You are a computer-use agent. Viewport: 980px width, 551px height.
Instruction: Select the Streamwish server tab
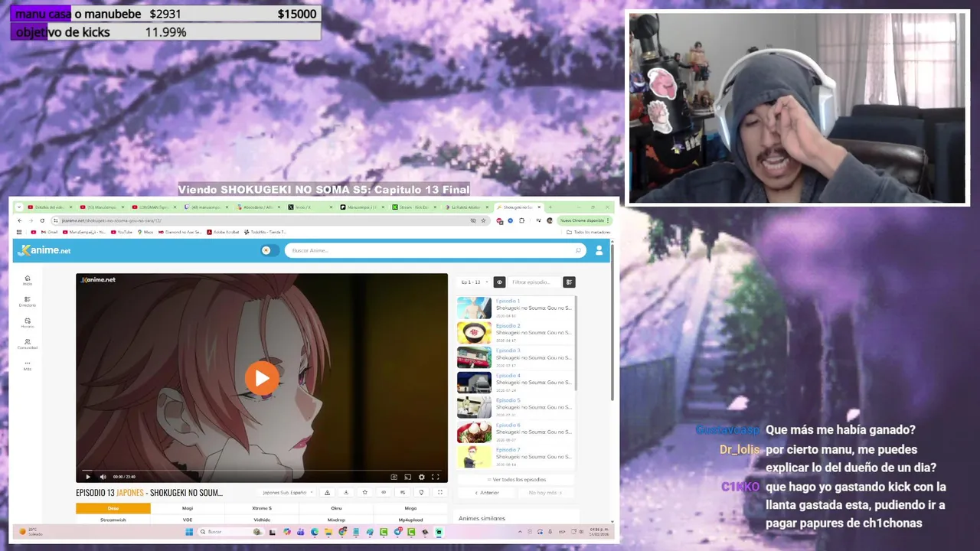113,520
